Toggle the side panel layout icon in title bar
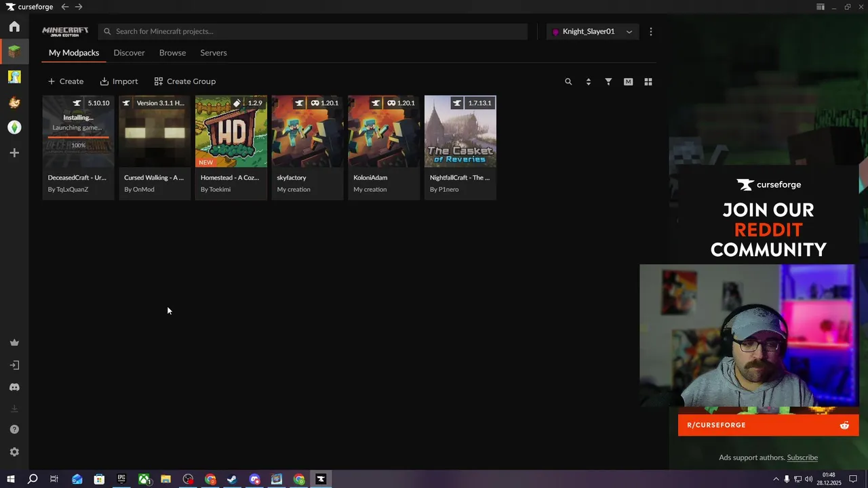 821,7
